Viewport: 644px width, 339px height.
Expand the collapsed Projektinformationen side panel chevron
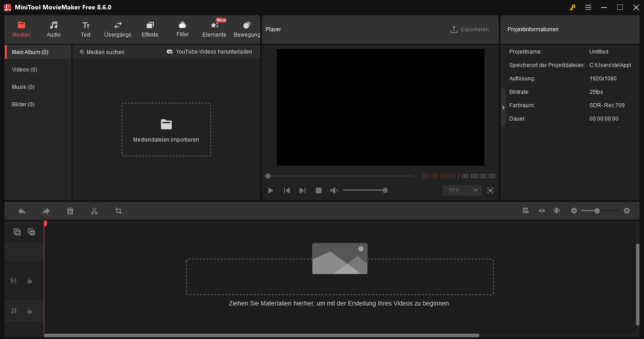tap(503, 107)
